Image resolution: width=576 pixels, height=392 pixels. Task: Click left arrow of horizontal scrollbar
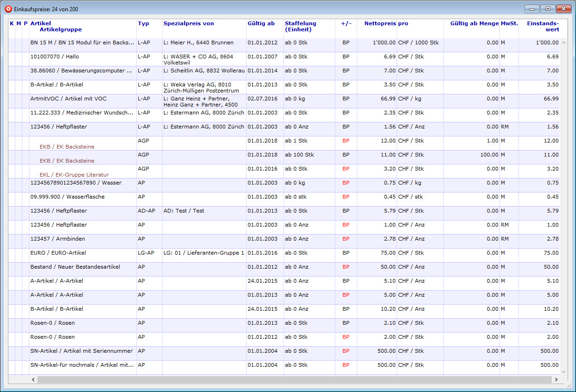33,380
